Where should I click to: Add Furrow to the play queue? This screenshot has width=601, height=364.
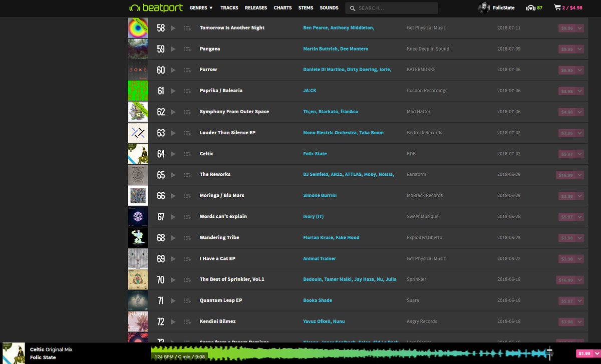tap(188, 70)
